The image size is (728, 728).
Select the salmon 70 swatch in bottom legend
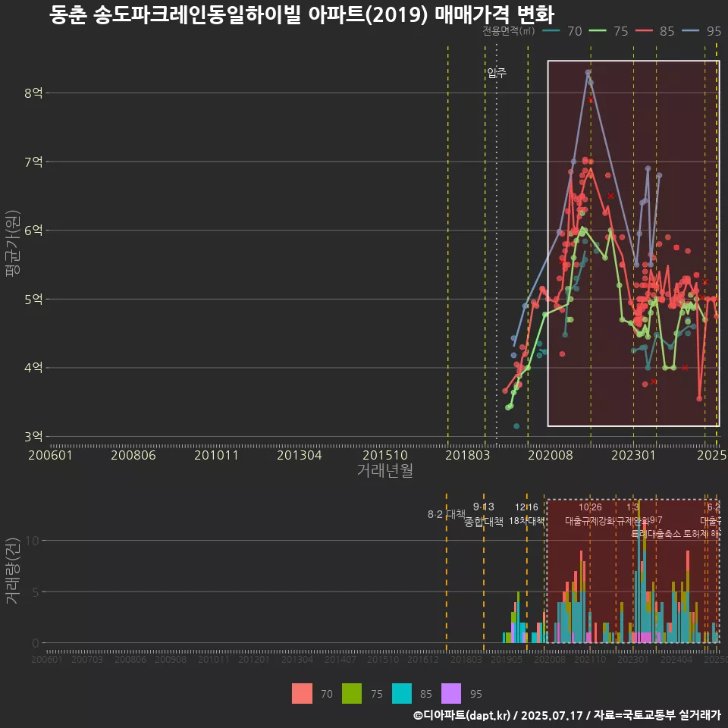302,694
